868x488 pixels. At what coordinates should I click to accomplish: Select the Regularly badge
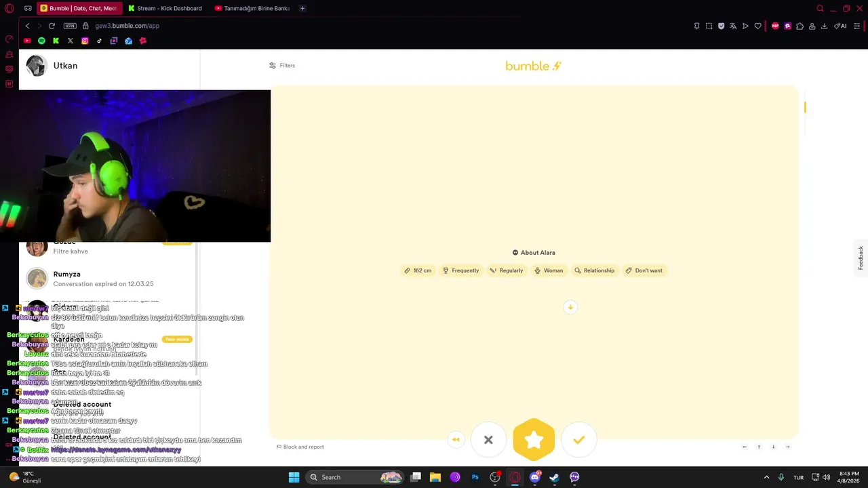(x=507, y=270)
